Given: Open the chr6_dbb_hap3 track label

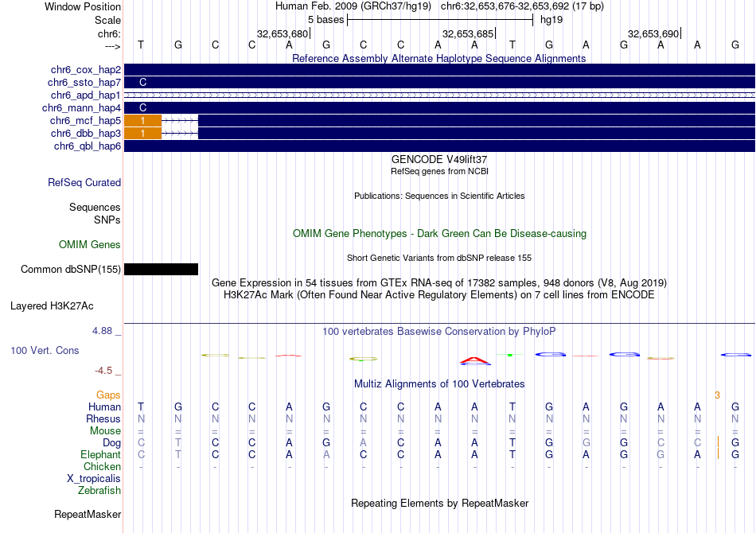Looking at the screenshot, I should (86, 133).
